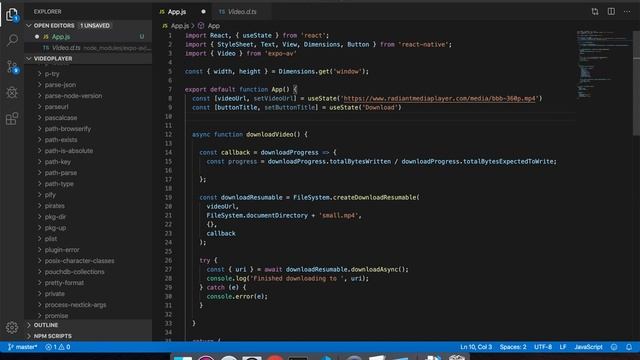Expand the pify folder
Screen dimensions: 640x360
pyautogui.click(x=88, y=195)
